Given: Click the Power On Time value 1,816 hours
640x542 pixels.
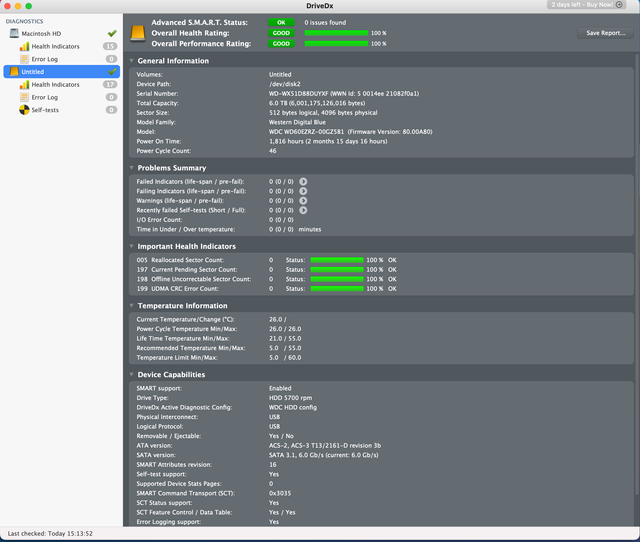Looking at the screenshot, I should tap(328, 141).
